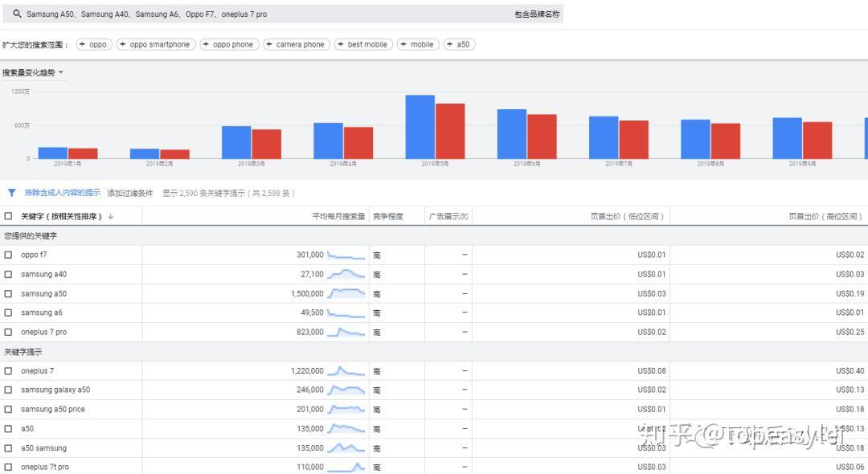The image size is (868, 474).
Task: Tick the checkbox for samsung a40
Action: (x=8, y=274)
